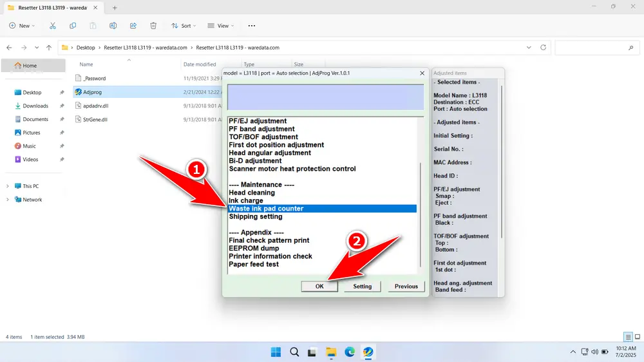Go forward with the right arrow
This screenshot has height=362, width=644.
pyautogui.click(x=24, y=48)
